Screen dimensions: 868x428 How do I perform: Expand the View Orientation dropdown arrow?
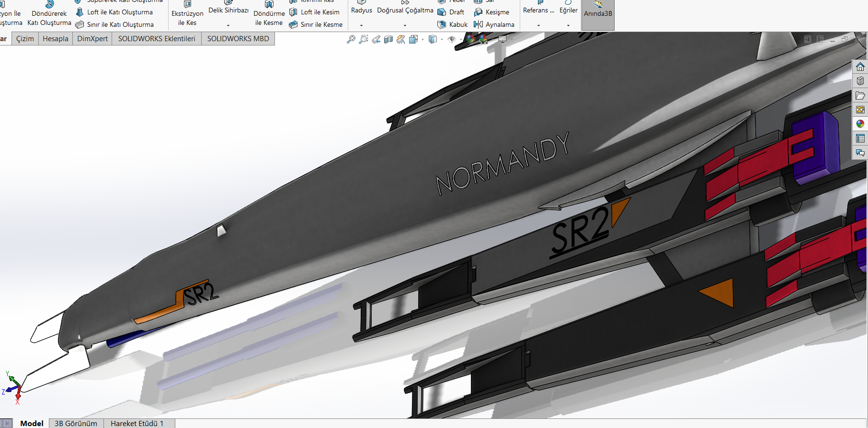click(x=423, y=40)
